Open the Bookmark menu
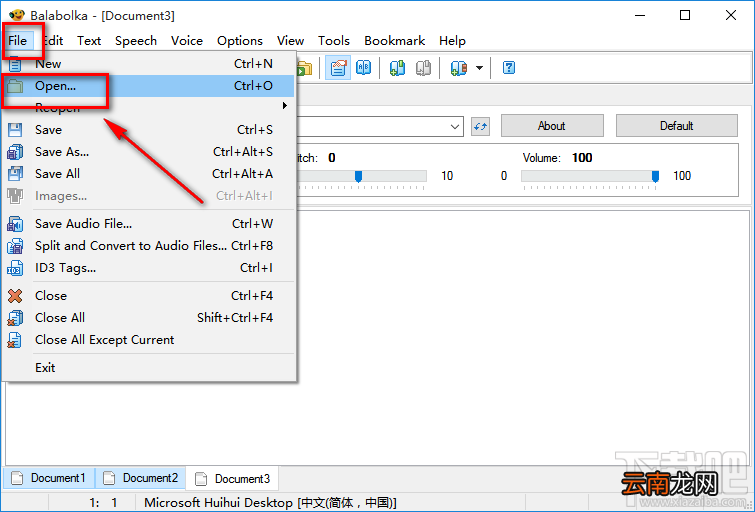Screen dimensions: 755x512 click(394, 40)
